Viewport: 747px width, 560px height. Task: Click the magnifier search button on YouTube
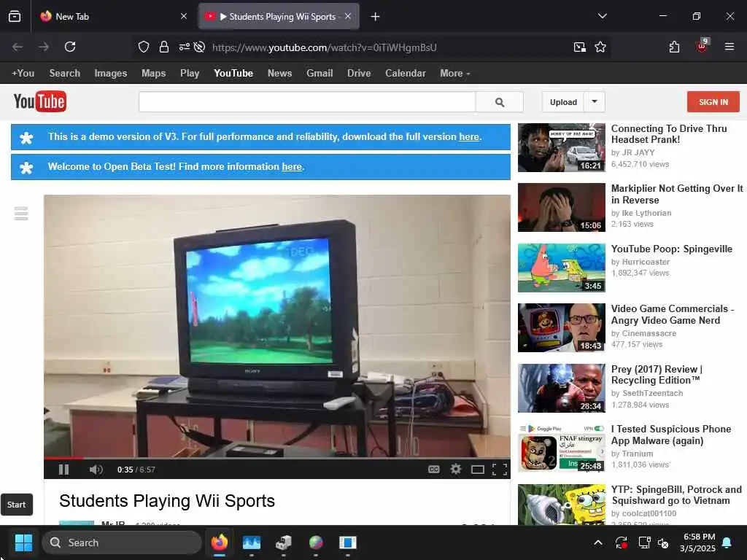[499, 102]
